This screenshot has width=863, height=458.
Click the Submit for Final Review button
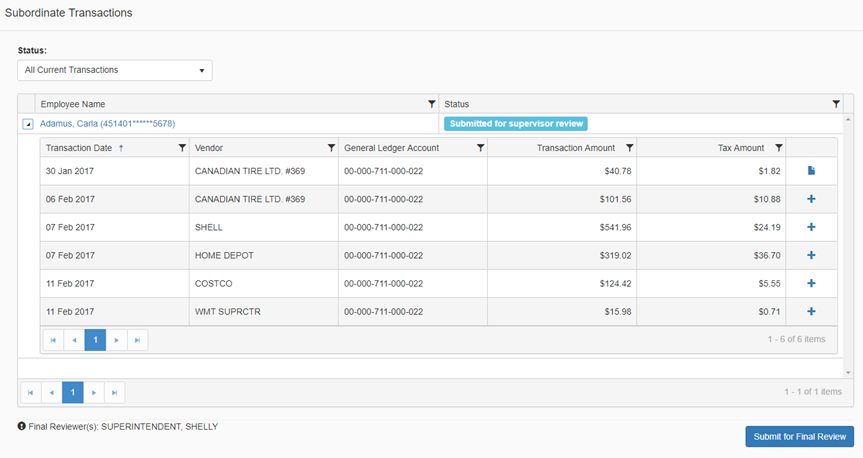(799, 436)
